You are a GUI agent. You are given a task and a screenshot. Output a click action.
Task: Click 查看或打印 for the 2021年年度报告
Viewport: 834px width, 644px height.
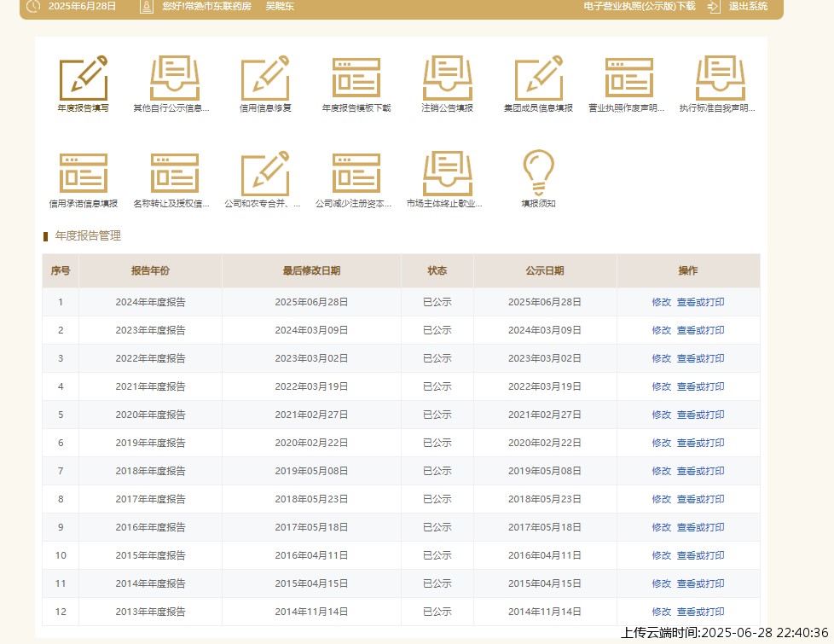tap(700, 386)
